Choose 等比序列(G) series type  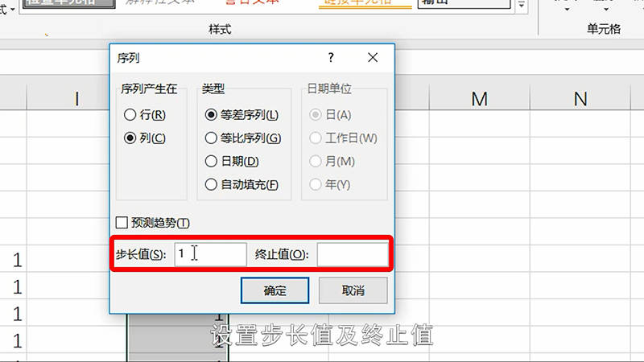pyautogui.click(x=212, y=138)
